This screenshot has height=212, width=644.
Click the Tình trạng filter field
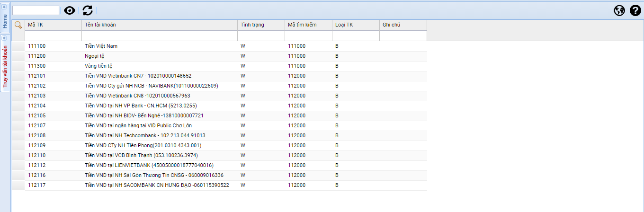(261, 35)
